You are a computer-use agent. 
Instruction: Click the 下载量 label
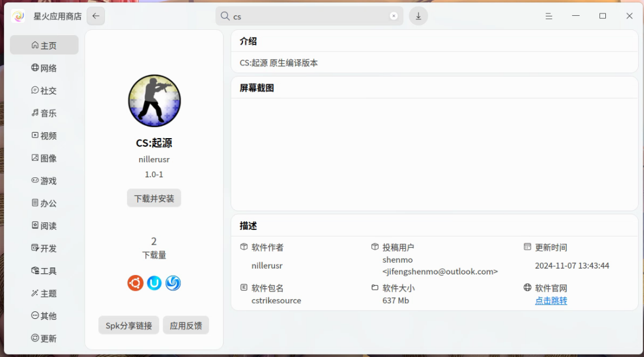tap(154, 255)
